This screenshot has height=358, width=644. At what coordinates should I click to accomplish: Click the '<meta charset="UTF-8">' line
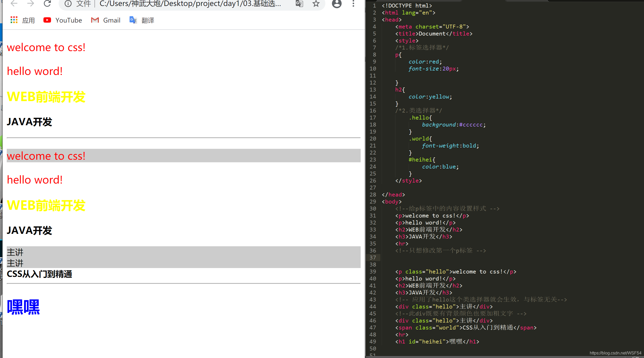coord(432,27)
